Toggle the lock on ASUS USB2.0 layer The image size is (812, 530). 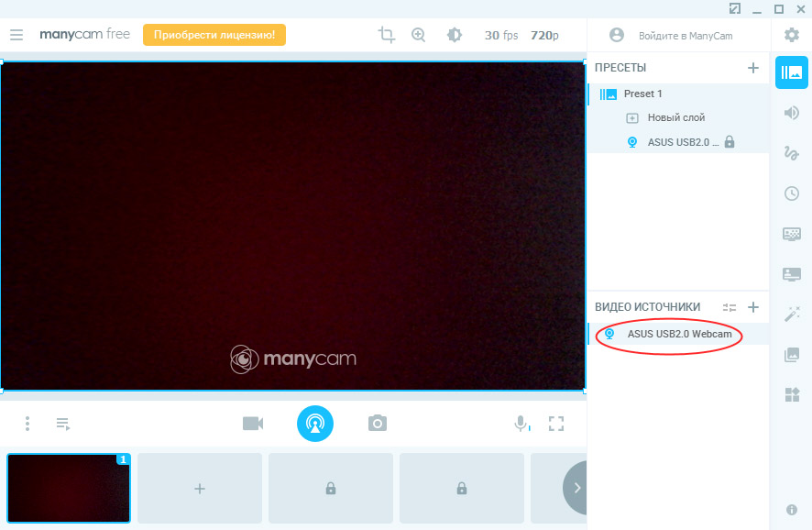click(730, 141)
